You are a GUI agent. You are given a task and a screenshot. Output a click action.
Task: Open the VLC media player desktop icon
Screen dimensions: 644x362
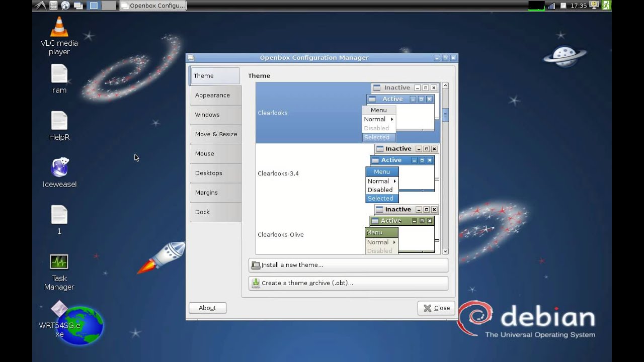[x=59, y=36]
